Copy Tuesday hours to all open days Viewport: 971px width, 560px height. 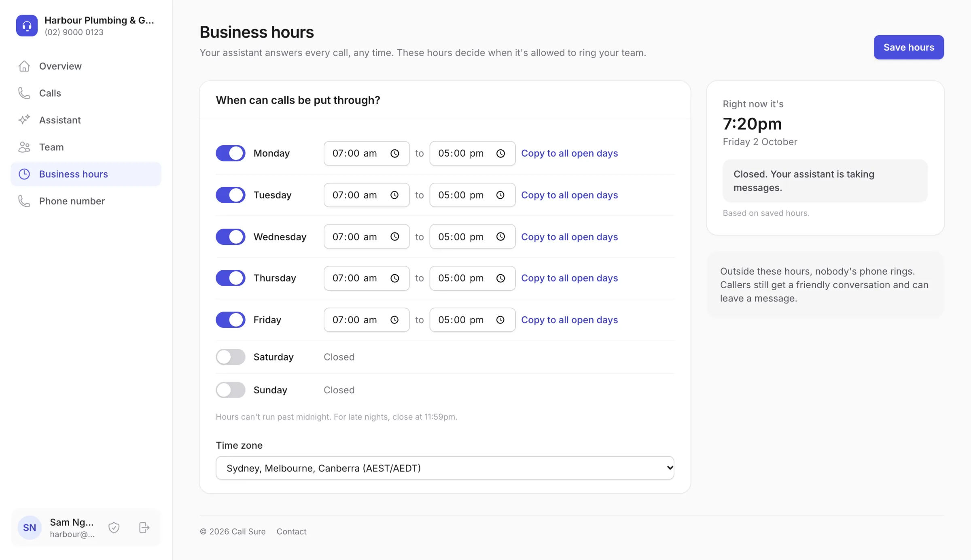coord(569,195)
